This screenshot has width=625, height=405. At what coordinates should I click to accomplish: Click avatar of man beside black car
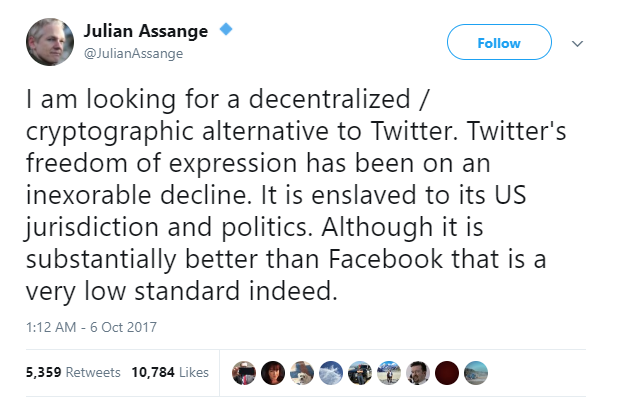(x=361, y=372)
